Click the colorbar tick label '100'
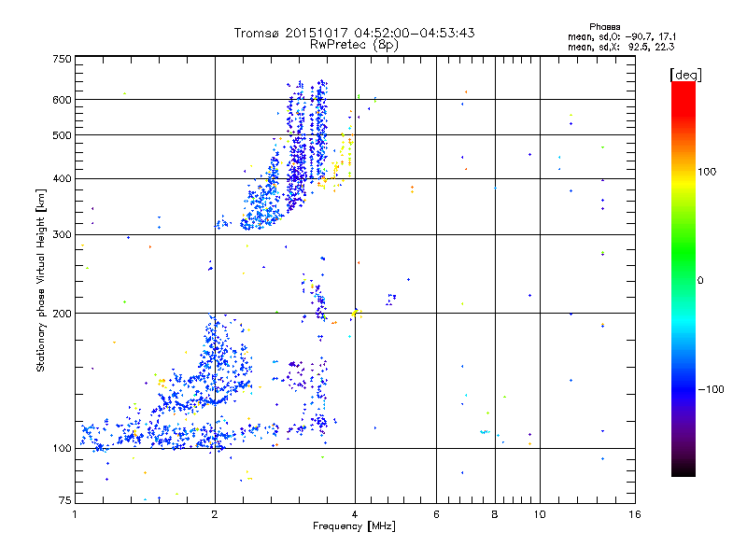The width and height of the screenshot is (747, 560). pos(707,172)
